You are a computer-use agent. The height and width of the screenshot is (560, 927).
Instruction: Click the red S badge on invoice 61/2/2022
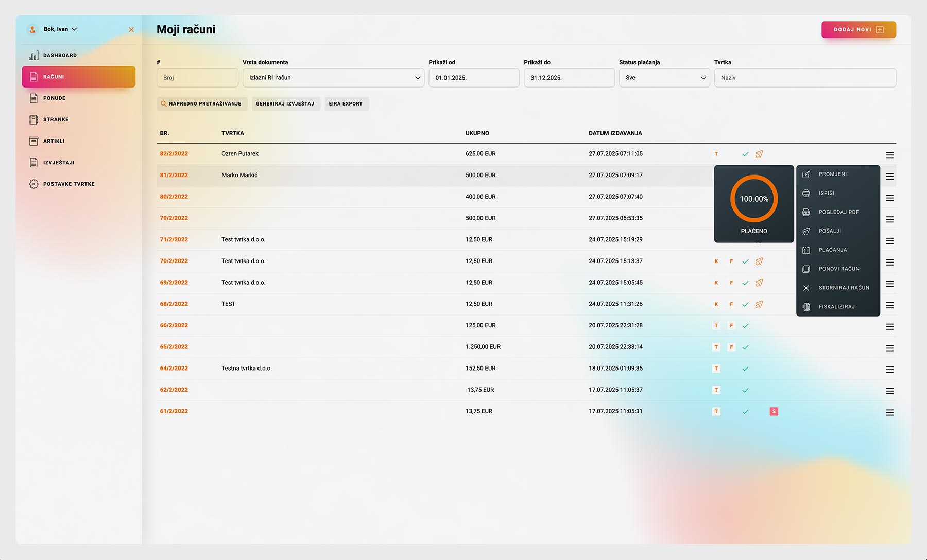774,411
